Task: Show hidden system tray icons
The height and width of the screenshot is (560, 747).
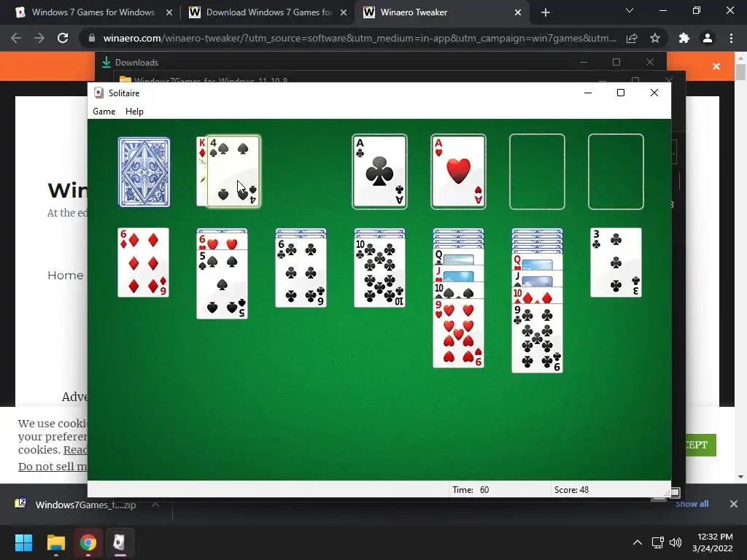Action: tap(637, 542)
